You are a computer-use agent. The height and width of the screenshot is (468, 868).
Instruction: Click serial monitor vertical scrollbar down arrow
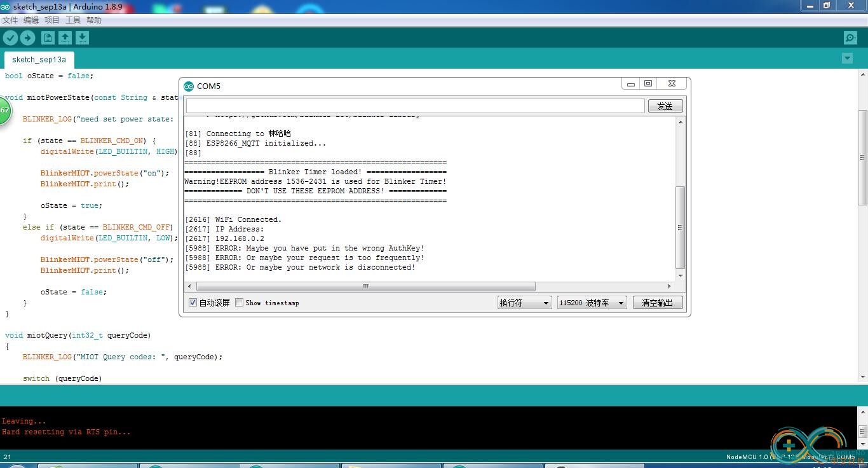[681, 276]
